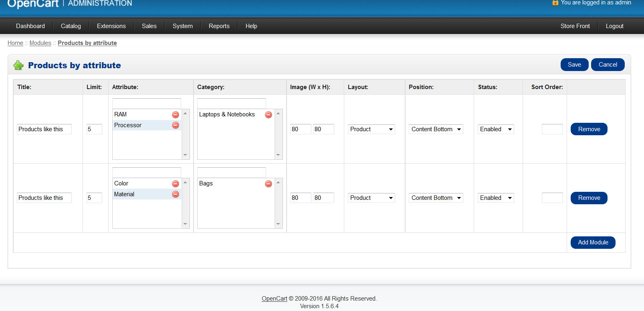Open the OpenCart footer link
This screenshot has height=311, width=644.
point(275,299)
